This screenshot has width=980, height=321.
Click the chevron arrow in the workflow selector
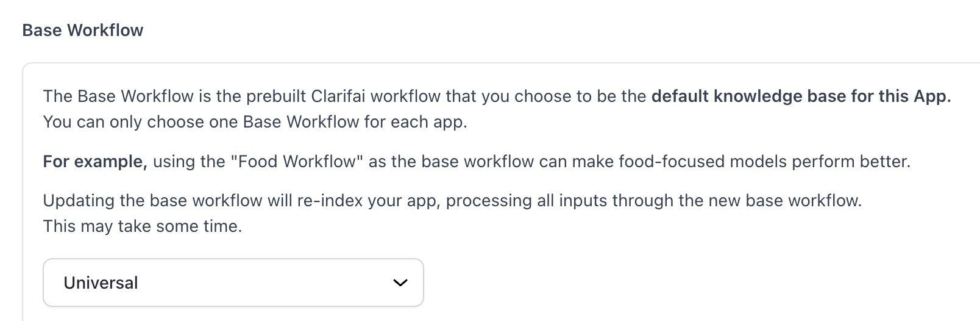[400, 283]
